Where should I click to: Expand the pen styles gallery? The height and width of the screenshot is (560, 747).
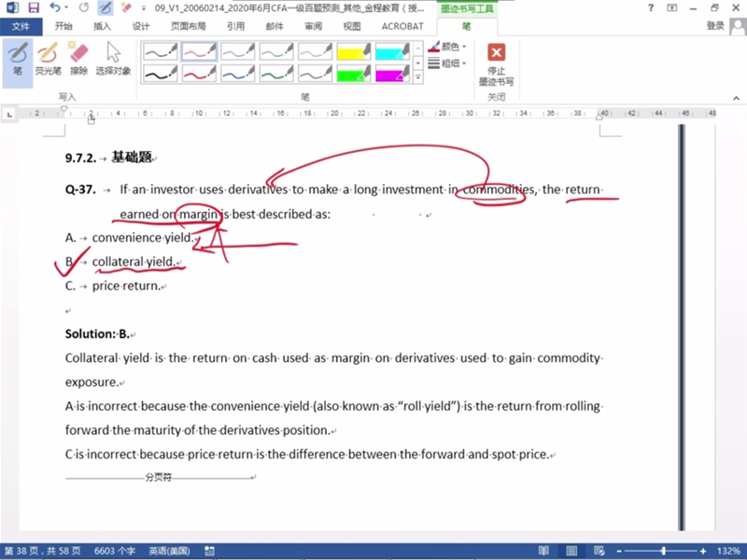click(x=417, y=77)
